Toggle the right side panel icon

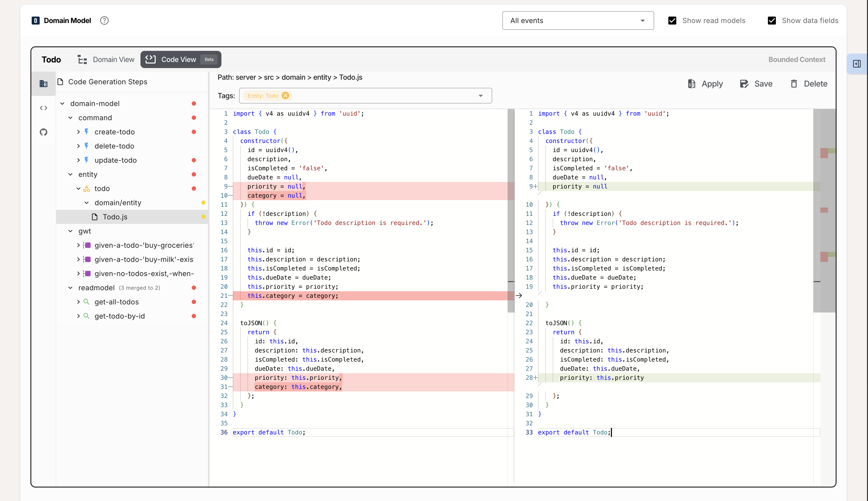click(x=857, y=64)
